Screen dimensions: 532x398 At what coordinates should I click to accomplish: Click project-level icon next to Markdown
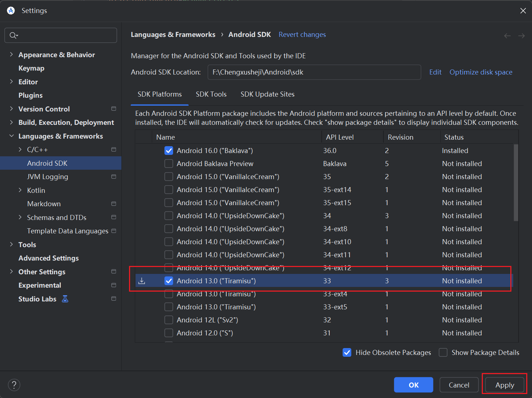pos(113,204)
